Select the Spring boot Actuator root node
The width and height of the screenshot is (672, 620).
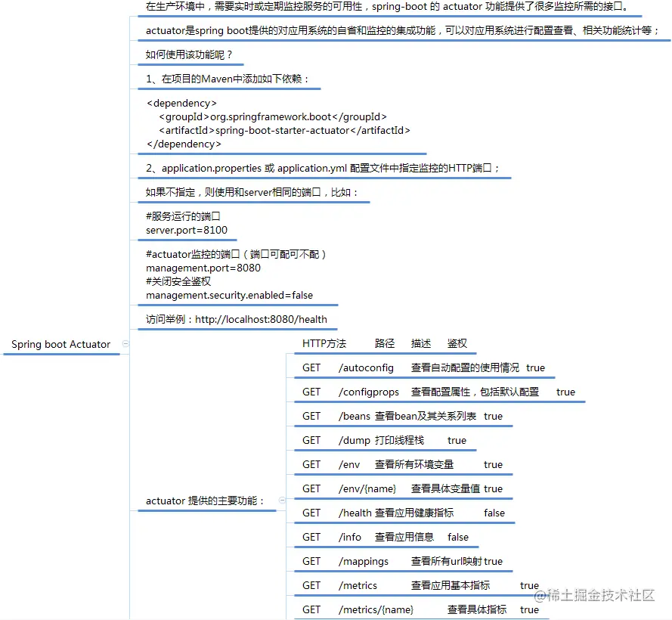60,344
